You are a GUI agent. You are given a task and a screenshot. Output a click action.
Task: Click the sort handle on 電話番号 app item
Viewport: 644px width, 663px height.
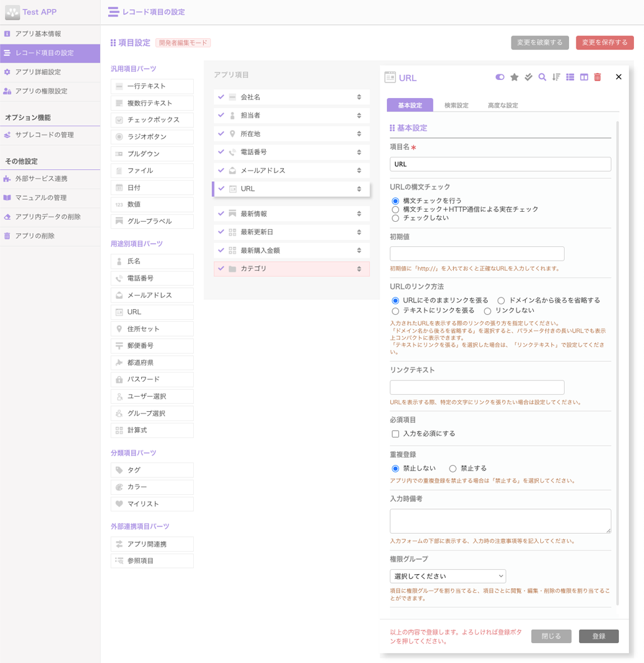pyautogui.click(x=359, y=152)
